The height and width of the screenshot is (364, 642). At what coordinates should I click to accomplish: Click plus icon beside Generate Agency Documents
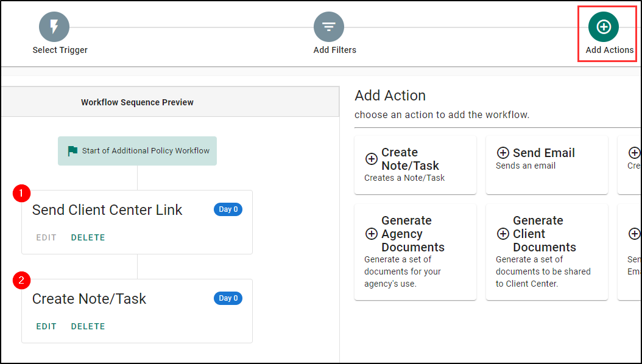(371, 234)
